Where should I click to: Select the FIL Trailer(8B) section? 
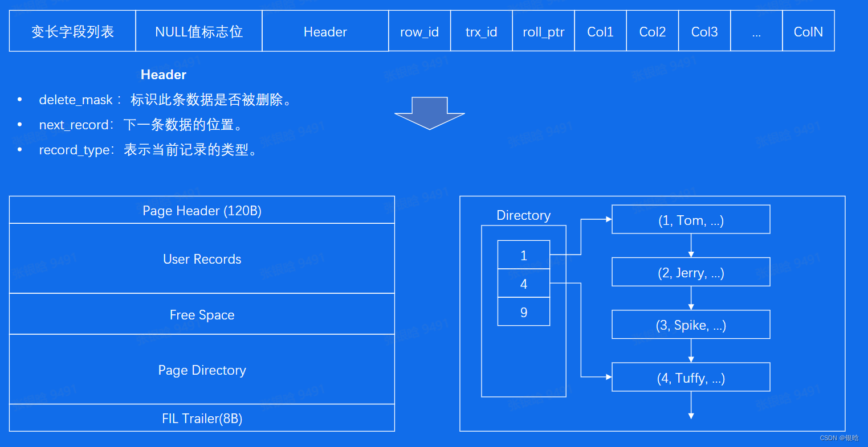point(202,418)
